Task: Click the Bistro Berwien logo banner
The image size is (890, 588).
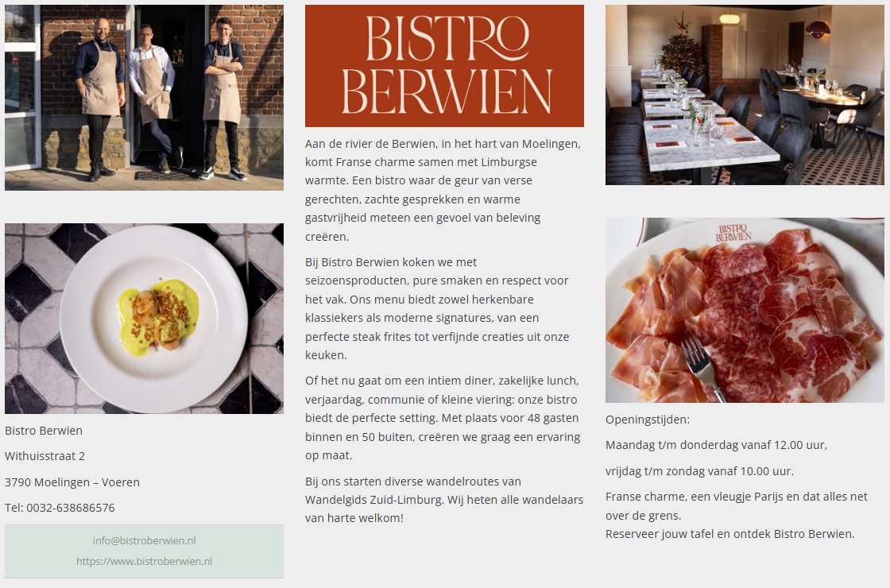Action: pos(444,66)
